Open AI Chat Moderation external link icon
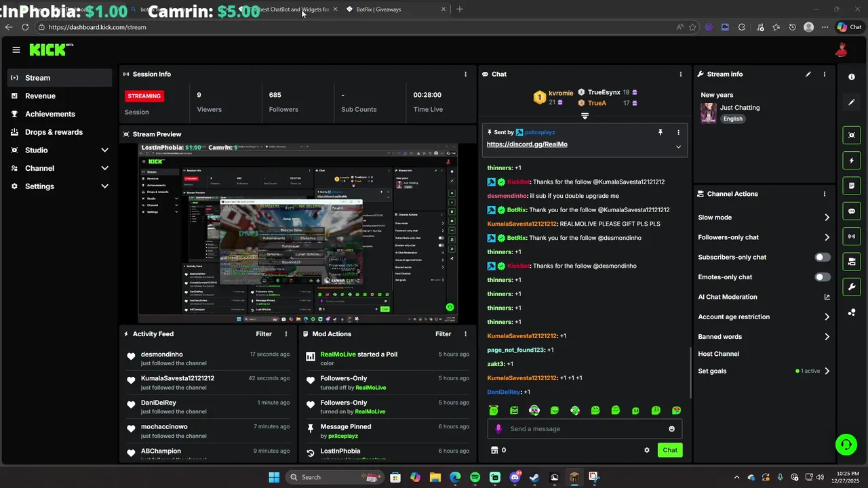Viewport: 868px width, 488px height. (827, 297)
